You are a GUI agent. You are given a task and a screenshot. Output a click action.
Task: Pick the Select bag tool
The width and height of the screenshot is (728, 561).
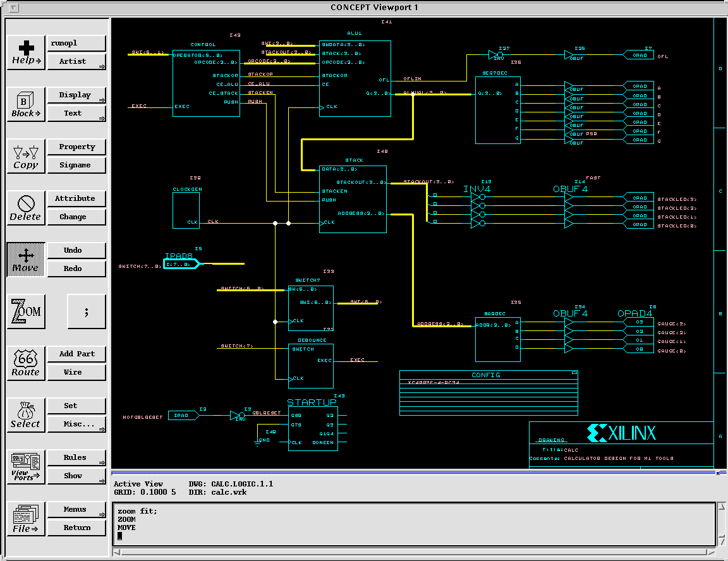click(26, 415)
